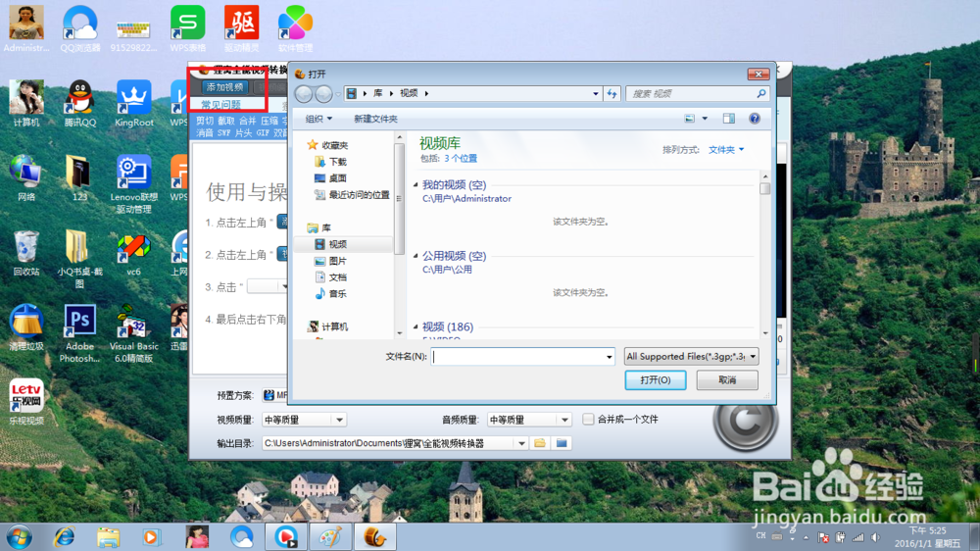Viewport: 980px width, 551px height.
Task: Click 库 segment in address breadcrumb
Action: 378,94
